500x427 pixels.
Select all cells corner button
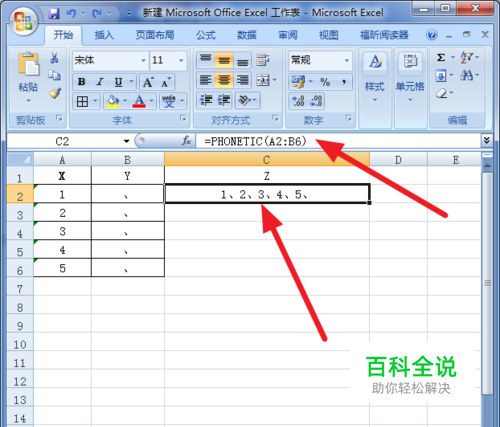20,159
